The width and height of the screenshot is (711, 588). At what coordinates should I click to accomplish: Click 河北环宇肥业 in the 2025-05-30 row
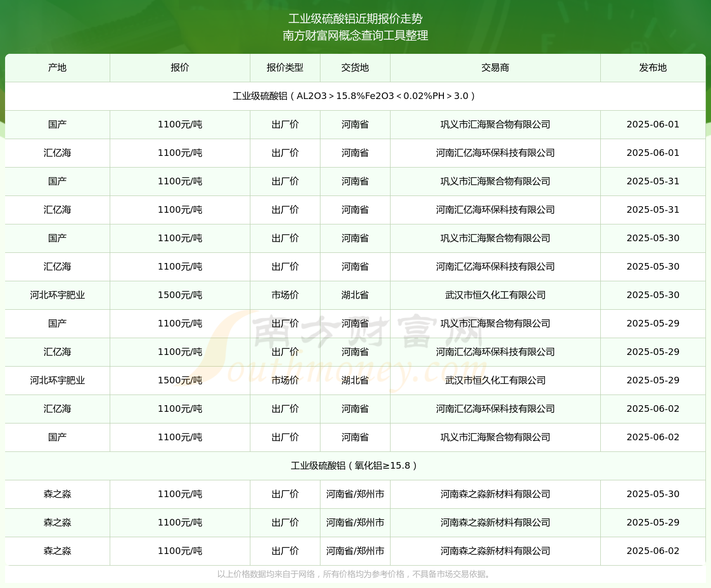click(57, 295)
